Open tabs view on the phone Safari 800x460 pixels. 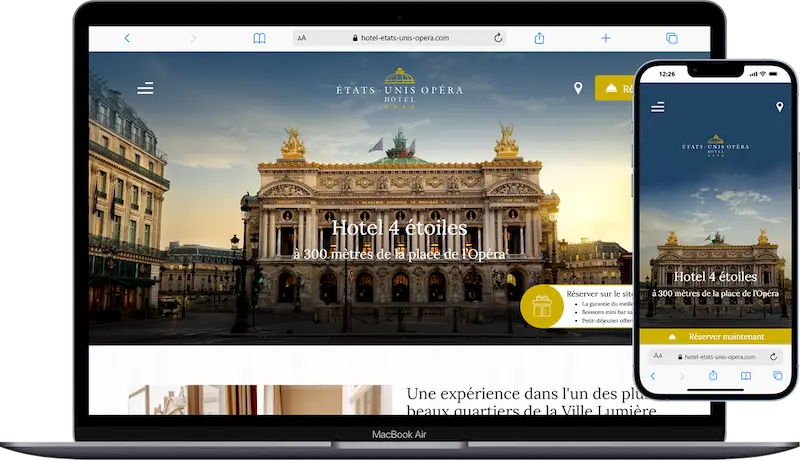tap(777, 376)
